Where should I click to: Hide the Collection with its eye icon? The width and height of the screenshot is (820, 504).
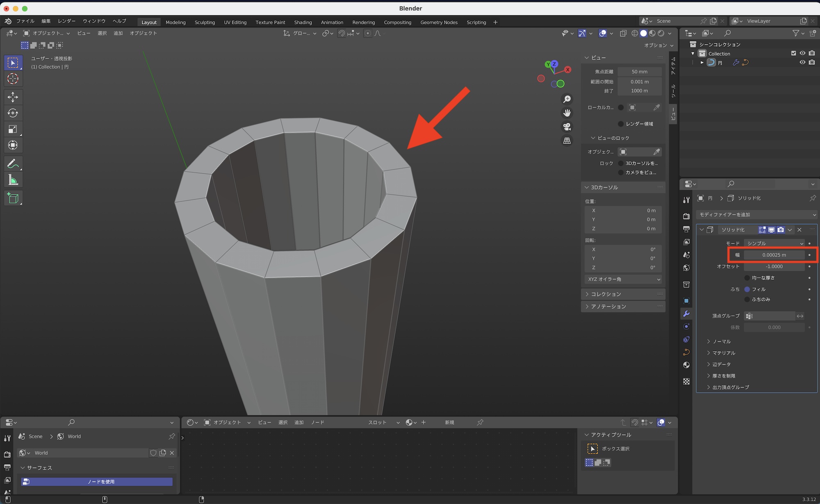[802, 53]
